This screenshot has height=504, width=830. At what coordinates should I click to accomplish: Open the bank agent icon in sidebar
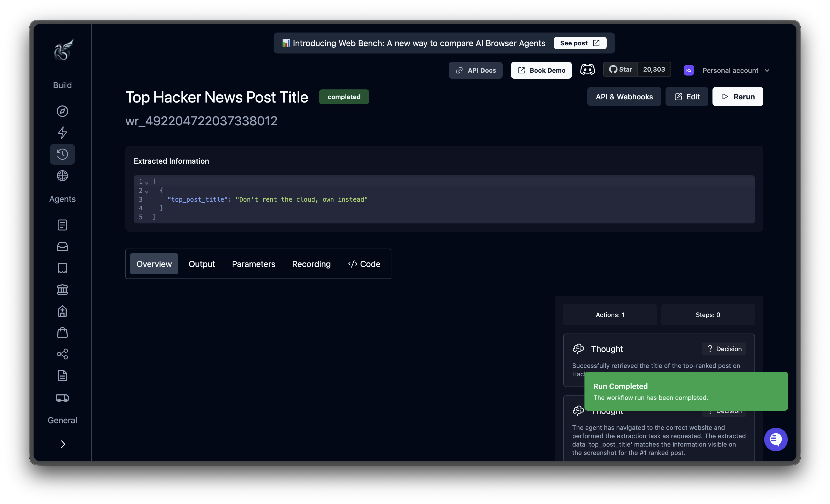pos(62,289)
